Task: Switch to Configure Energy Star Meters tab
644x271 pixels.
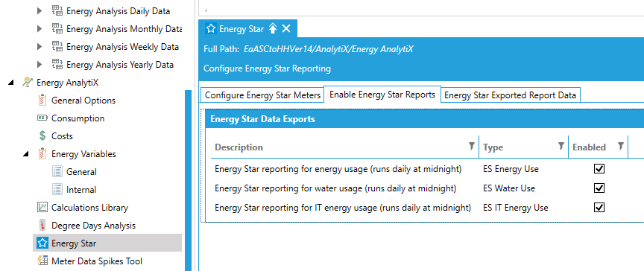Action: (262, 95)
